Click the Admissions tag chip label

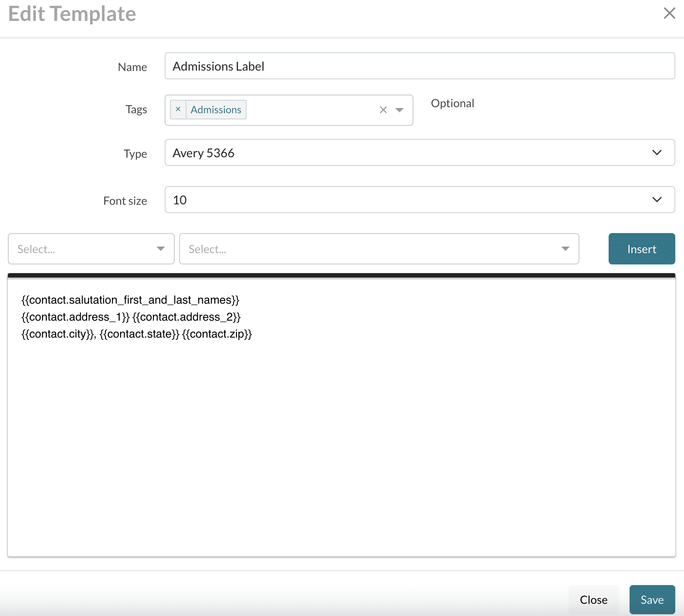[x=216, y=110]
